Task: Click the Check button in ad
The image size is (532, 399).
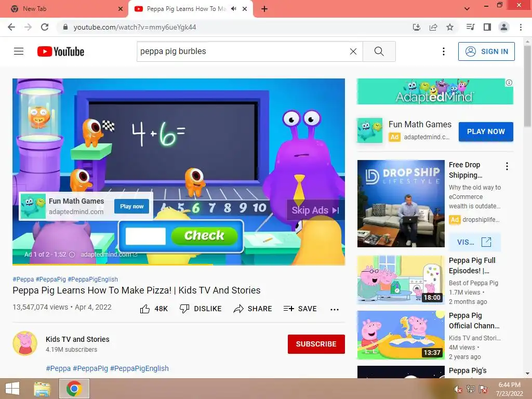Action: pyautogui.click(x=204, y=235)
